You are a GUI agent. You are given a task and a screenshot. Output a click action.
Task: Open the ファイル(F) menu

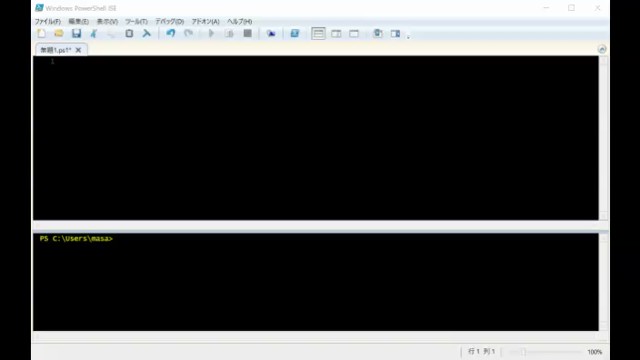coord(47,21)
